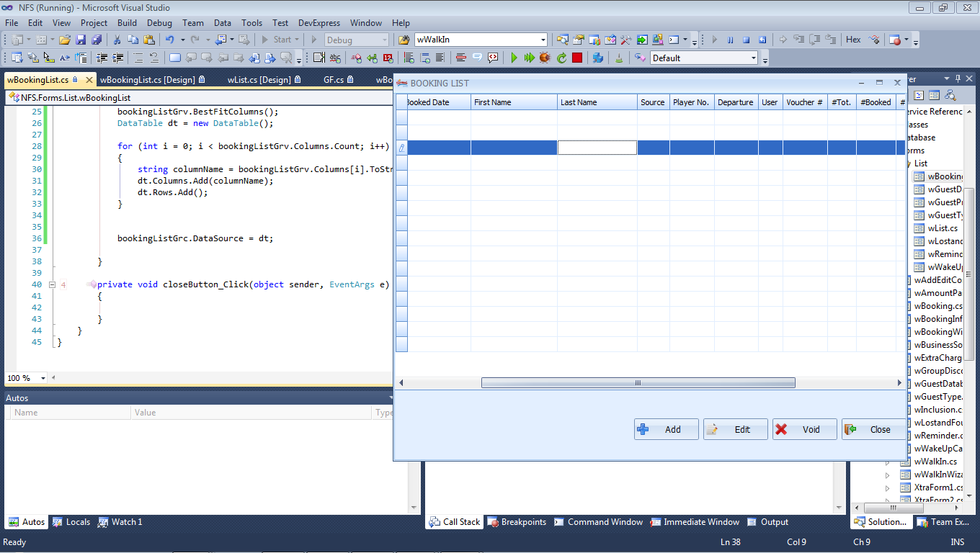Image resolution: width=980 pixels, height=553 pixels.
Task: Click the Add button in Booking List
Action: point(666,429)
